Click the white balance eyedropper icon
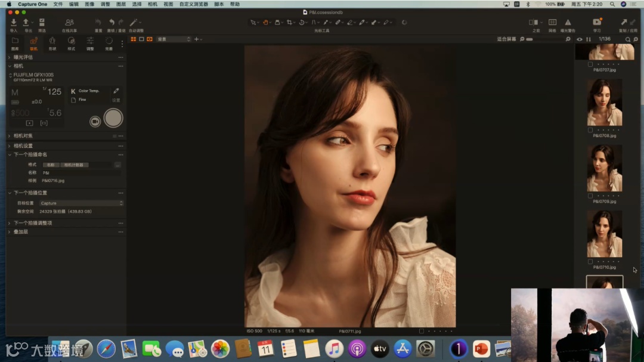 [116, 91]
